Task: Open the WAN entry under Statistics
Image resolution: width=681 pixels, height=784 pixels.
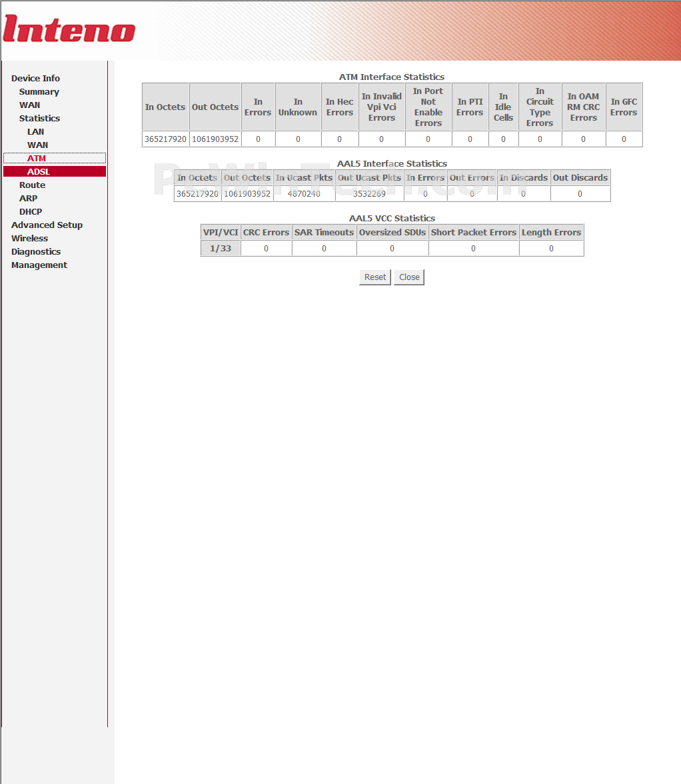Action: (x=37, y=145)
